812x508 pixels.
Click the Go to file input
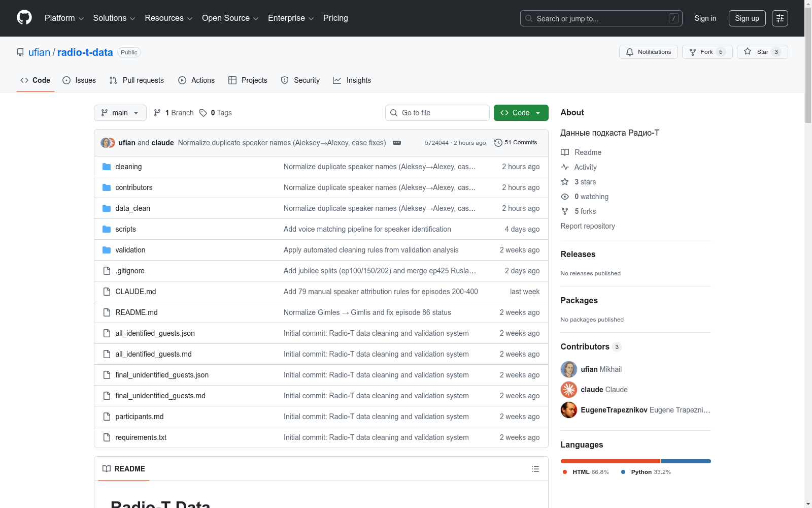(x=437, y=113)
